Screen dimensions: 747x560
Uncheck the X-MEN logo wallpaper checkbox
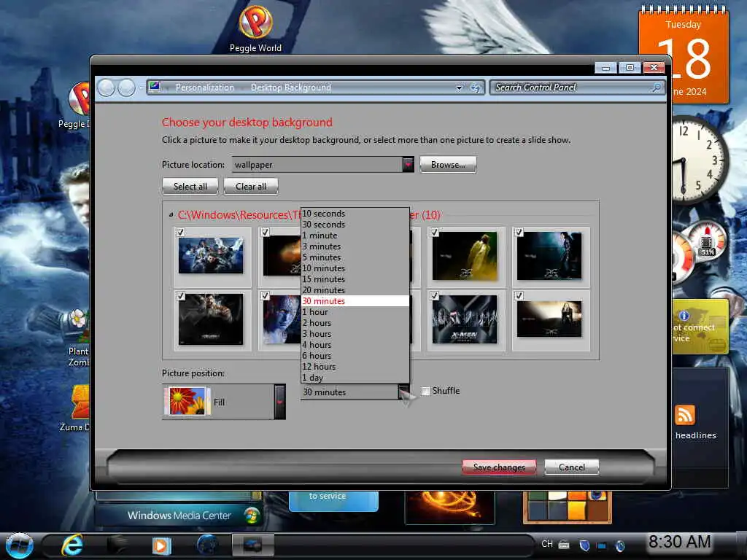[x=434, y=296]
